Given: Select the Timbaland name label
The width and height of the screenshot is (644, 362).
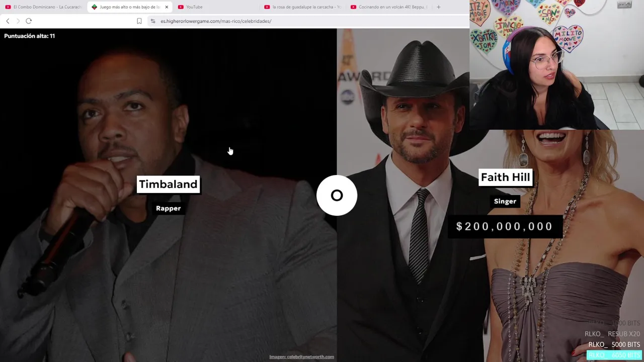Looking at the screenshot, I should click(x=168, y=185).
